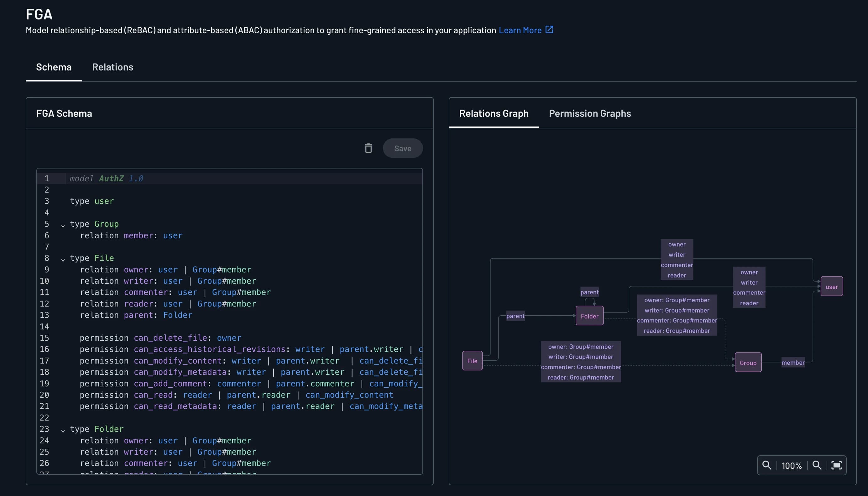868x496 pixels.
Task: Click 'type File' text on line 8
Action: pos(92,258)
